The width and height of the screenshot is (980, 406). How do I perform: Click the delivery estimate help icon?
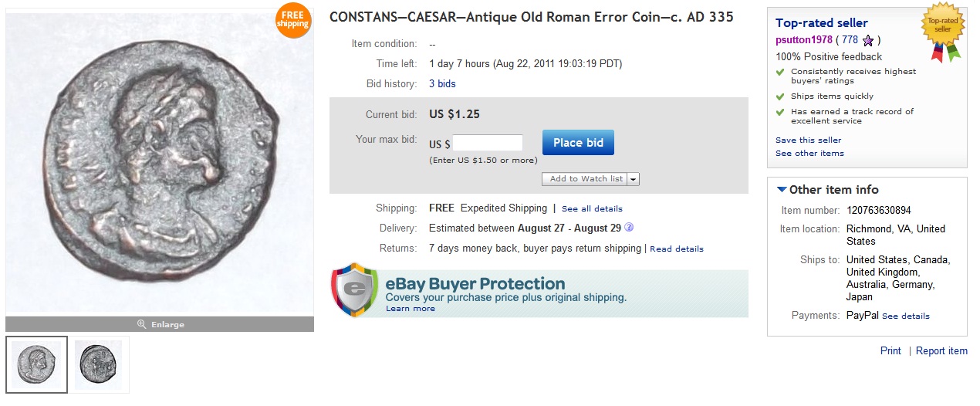coord(629,228)
